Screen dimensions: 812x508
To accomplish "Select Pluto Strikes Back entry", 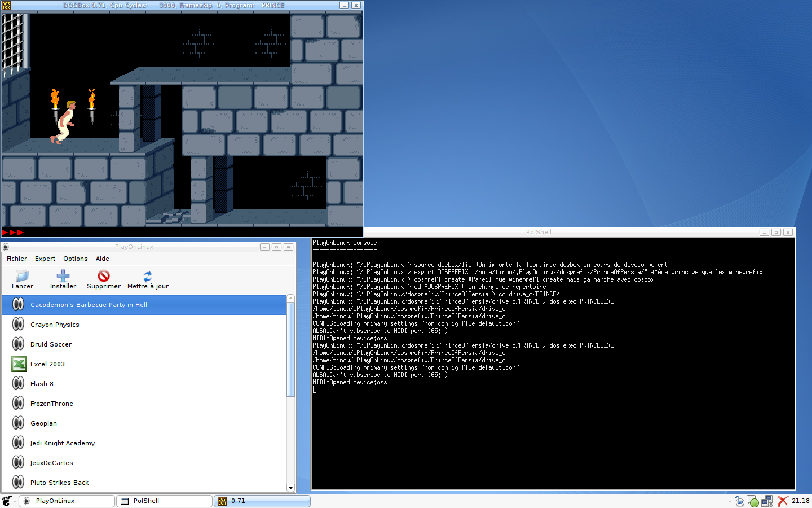I will pos(60,483).
